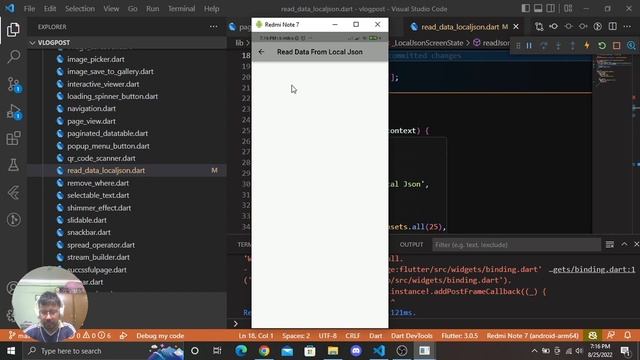Open File Explorer from taskbar

point(333,351)
